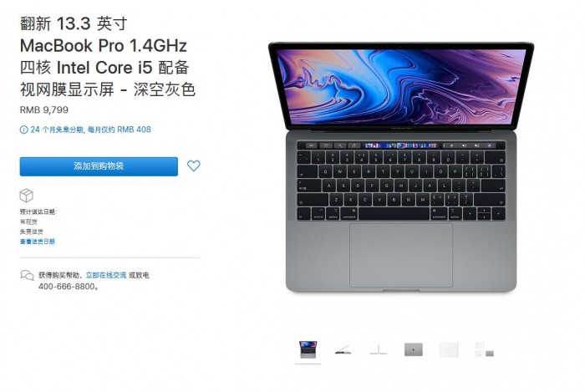Click the heart favorite icon
Image resolution: width=585 pixels, height=392 pixels.
click(194, 165)
